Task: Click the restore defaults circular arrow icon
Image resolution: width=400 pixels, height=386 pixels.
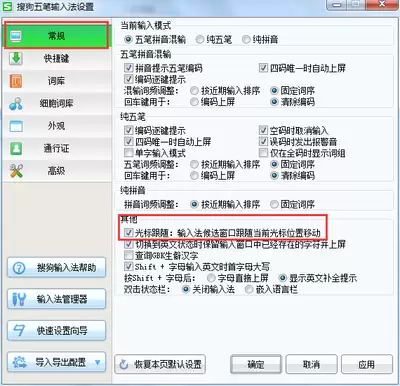Action: [x=124, y=365]
